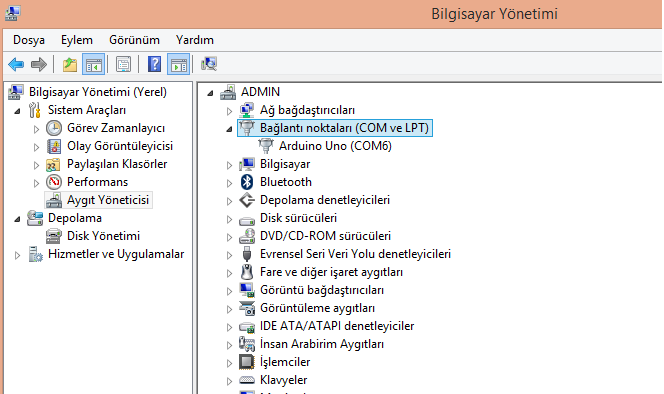The width and height of the screenshot is (664, 394).
Task: Collapse the Depolama tree node
Action: coord(17,219)
